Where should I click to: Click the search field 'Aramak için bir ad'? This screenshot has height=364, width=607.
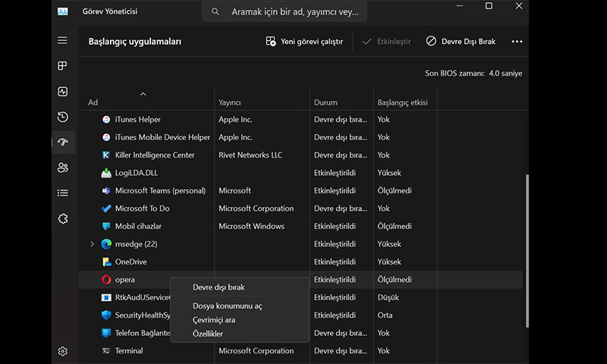pos(285,11)
